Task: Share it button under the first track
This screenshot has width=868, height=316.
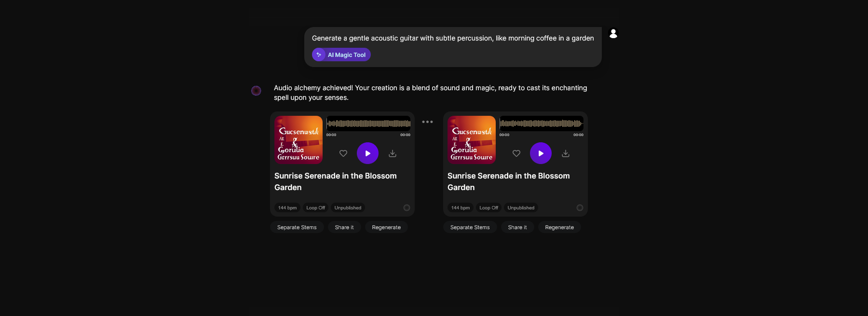Action: tap(344, 227)
